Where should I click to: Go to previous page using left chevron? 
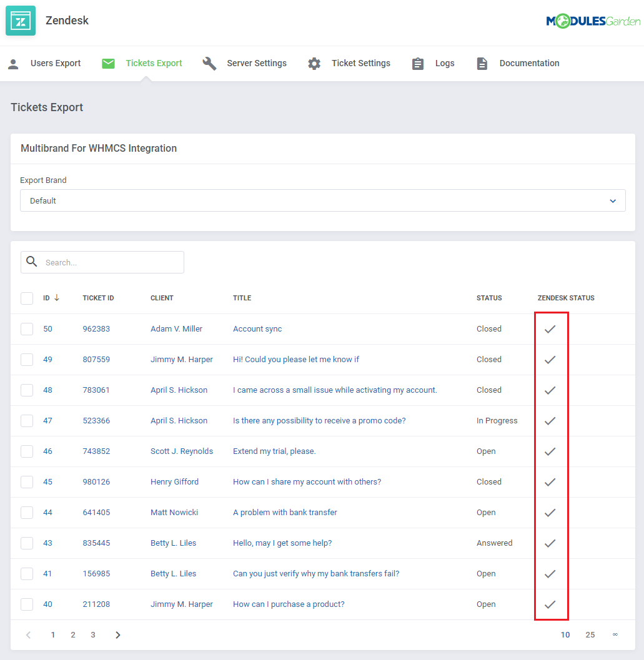click(x=28, y=635)
